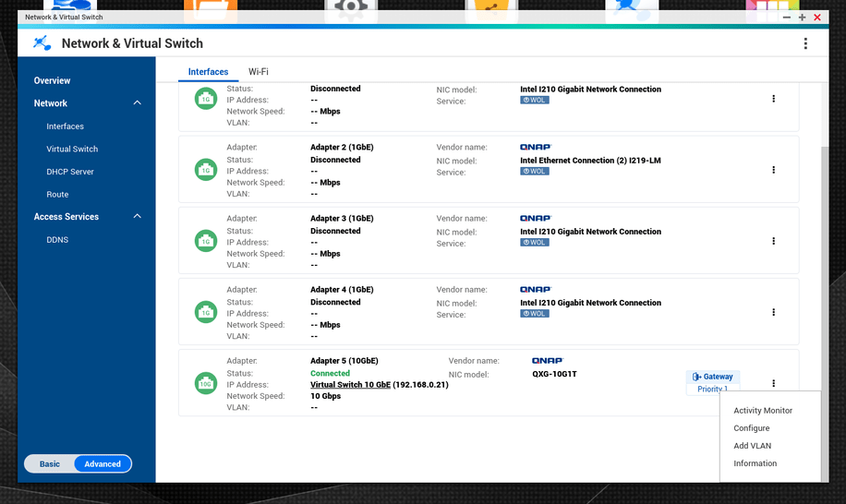Screen dimensions: 846x504
Task: Click the WOL badge of the topmost adapter
Action: (x=534, y=101)
